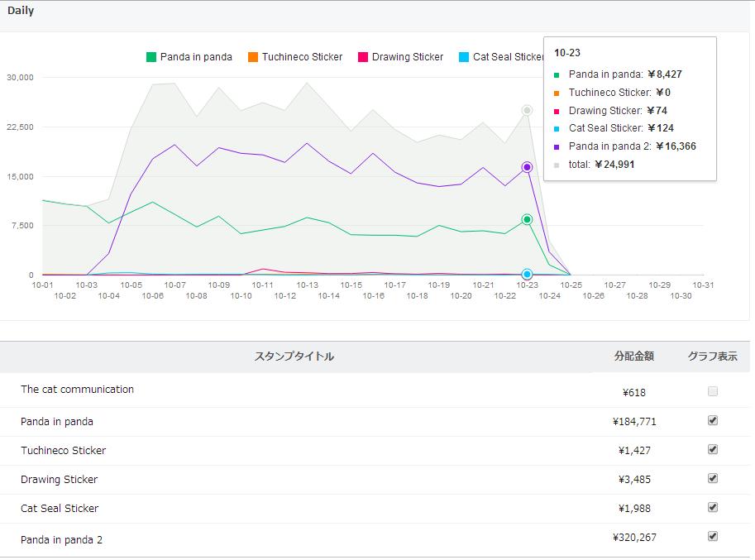Uncheck graph display for Panda in panda
Screen dimensions: 755x560
coord(713,420)
